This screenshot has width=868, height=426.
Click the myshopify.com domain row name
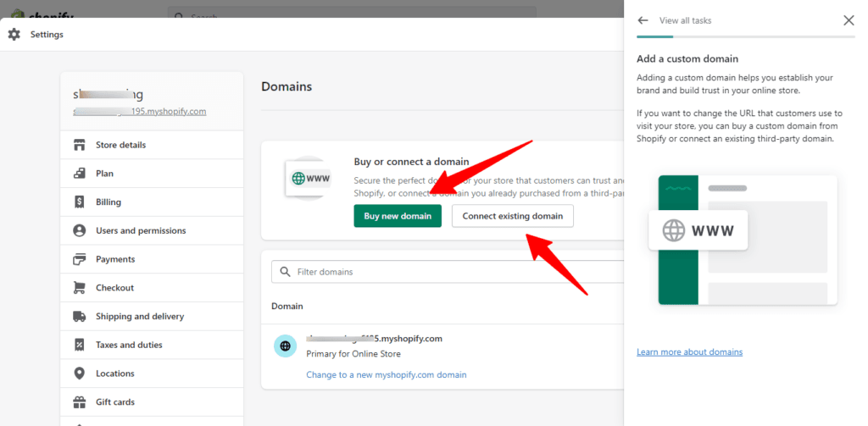[374, 339]
